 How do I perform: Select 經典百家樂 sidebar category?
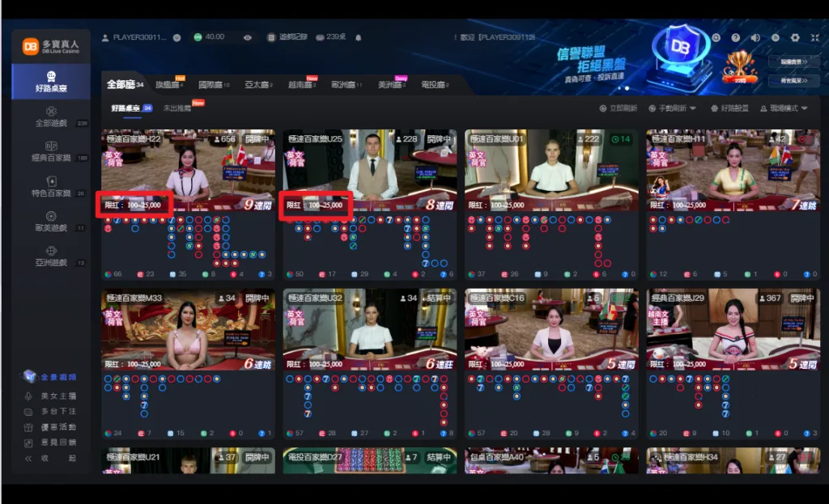click(51, 151)
